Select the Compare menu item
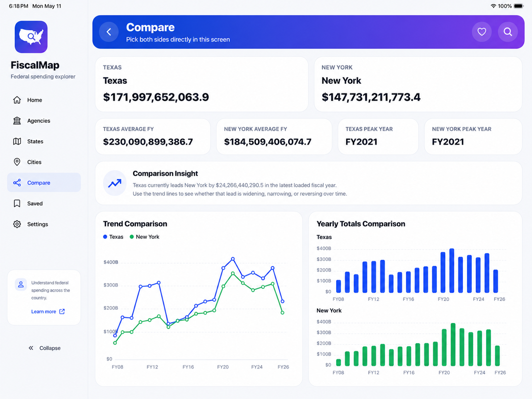 [x=44, y=182]
